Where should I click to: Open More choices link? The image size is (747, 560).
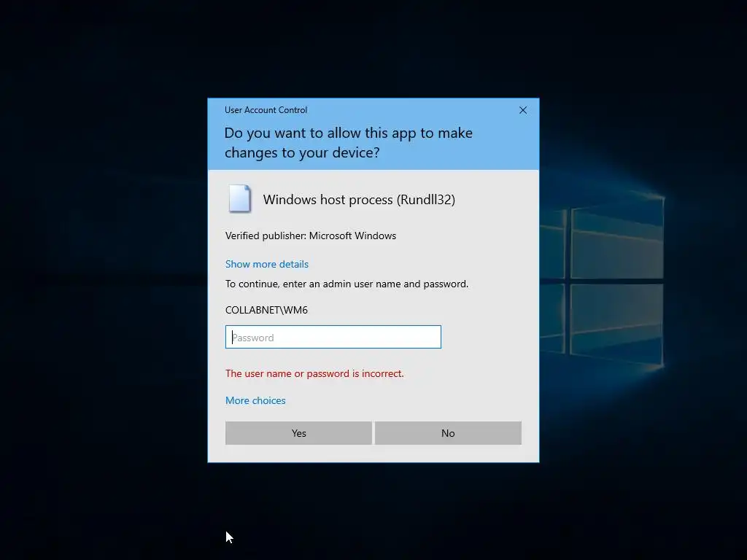pyautogui.click(x=255, y=400)
